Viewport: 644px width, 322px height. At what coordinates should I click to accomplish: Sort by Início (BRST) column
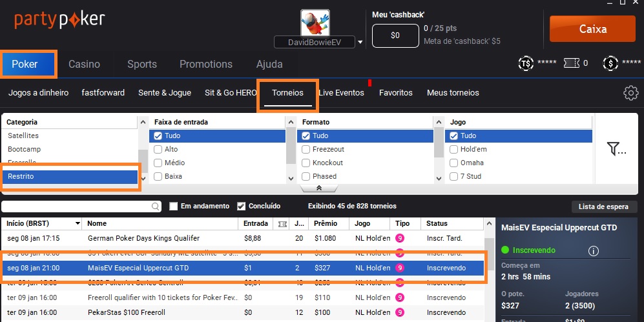(42, 223)
